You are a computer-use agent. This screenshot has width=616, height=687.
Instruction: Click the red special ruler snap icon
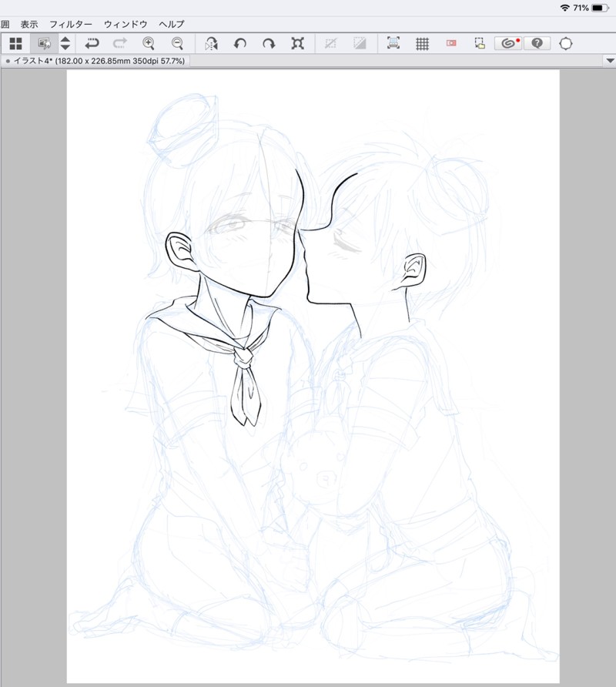tap(451, 43)
